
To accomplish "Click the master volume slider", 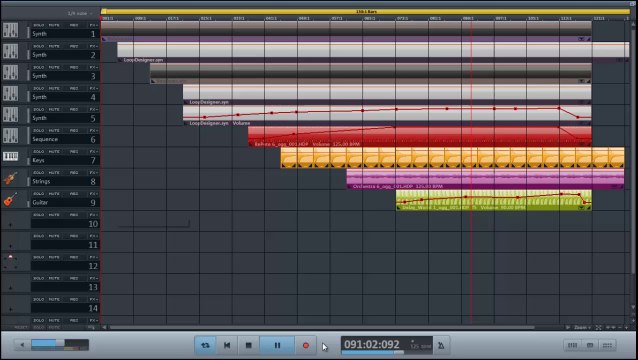I will (x=60, y=344).
